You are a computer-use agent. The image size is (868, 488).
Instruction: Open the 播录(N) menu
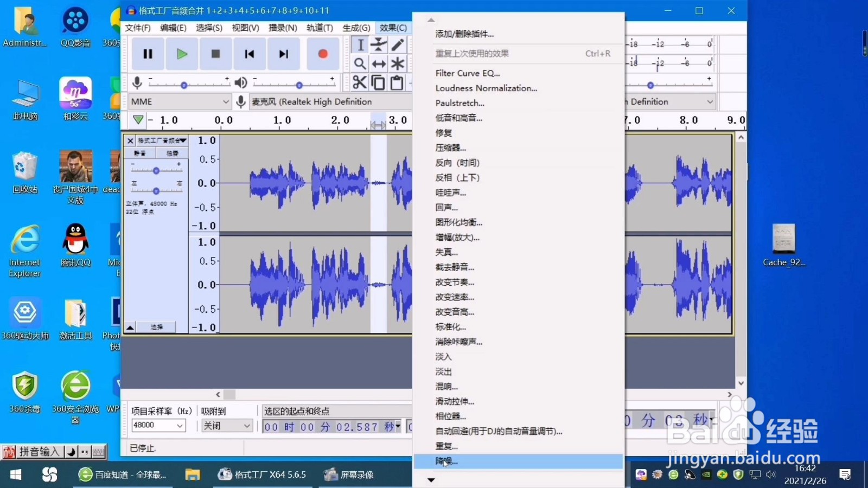pyautogui.click(x=283, y=28)
